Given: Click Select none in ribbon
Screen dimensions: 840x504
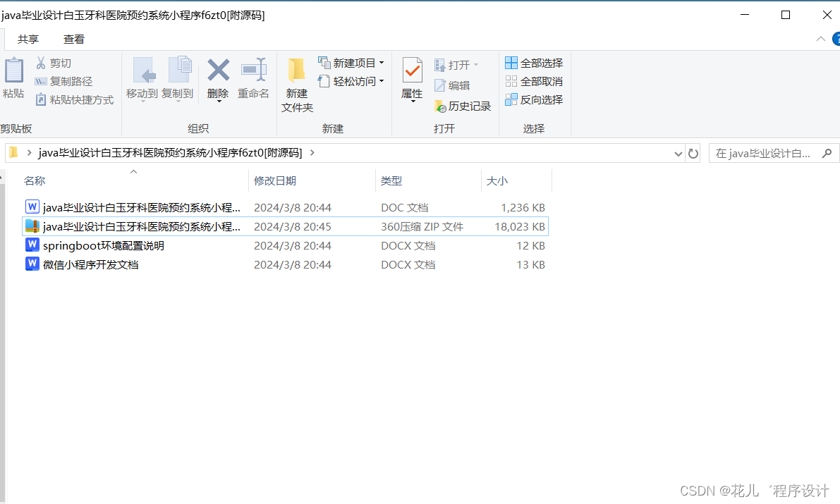Looking at the screenshot, I should click(534, 81).
